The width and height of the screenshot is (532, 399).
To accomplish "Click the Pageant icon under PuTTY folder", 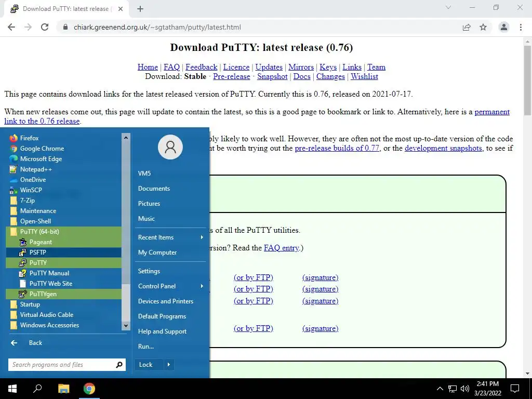I will point(23,242).
